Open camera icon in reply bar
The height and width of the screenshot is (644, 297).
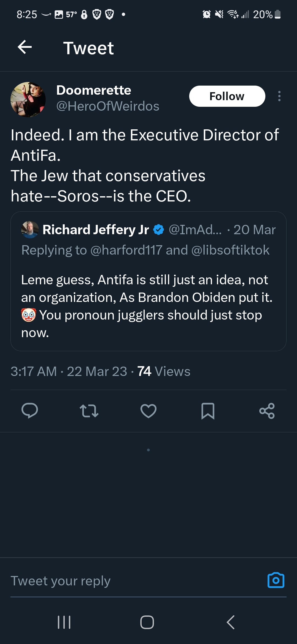pyautogui.click(x=276, y=580)
